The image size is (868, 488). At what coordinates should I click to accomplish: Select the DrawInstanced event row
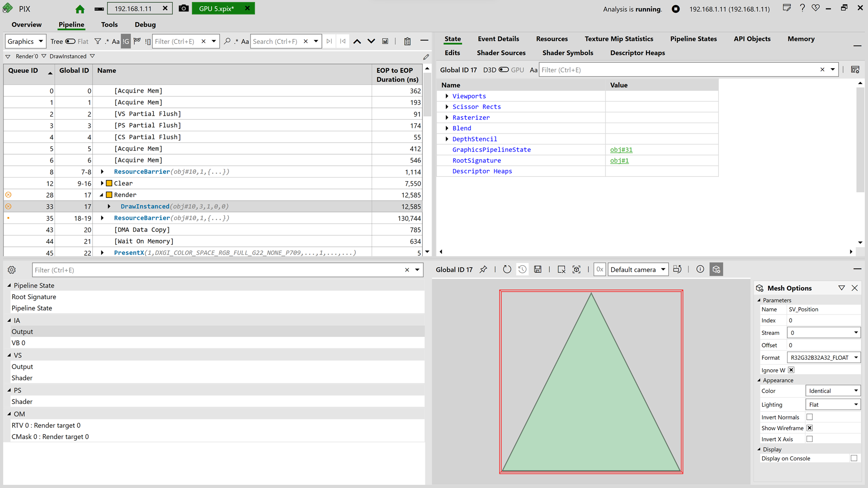[x=212, y=206]
